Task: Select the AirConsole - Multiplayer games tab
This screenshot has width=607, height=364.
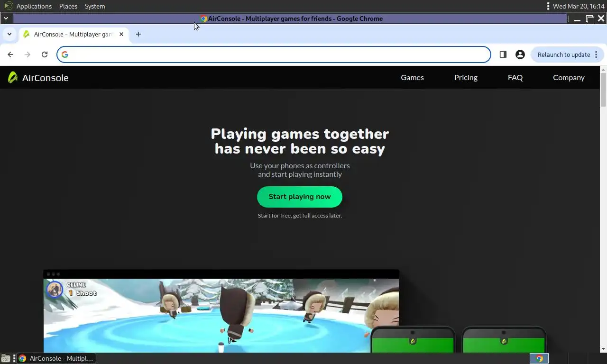Action: click(x=74, y=34)
